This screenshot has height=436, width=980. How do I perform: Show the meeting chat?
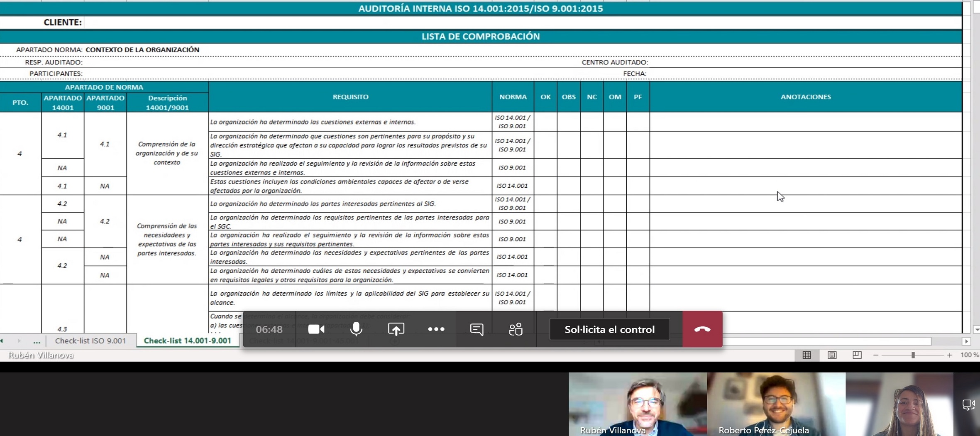(x=477, y=329)
